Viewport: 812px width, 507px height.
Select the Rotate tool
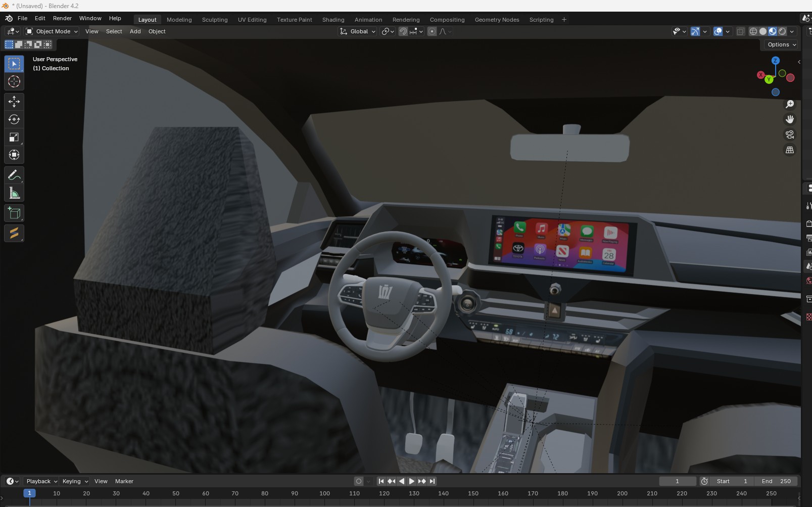14,119
